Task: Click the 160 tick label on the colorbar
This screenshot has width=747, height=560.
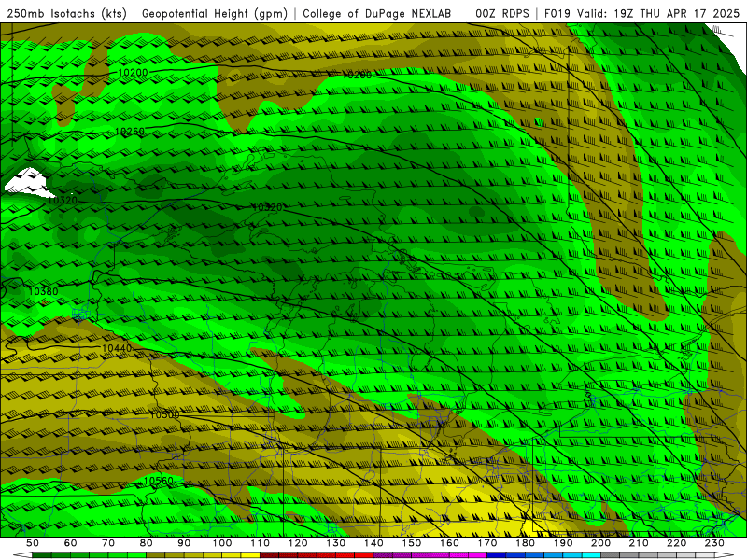Action: pos(449,543)
